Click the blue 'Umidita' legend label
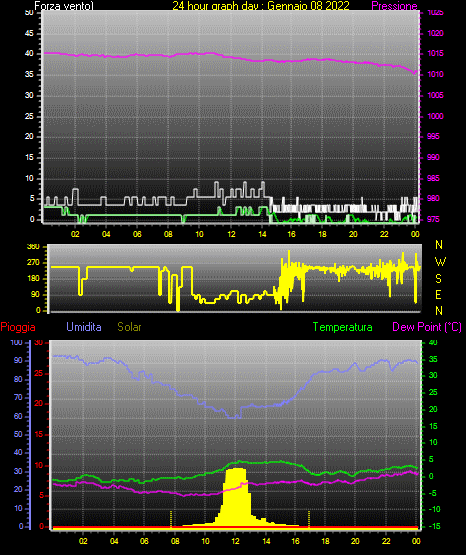The height and width of the screenshot is (555, 466). [x=84, y=327]
